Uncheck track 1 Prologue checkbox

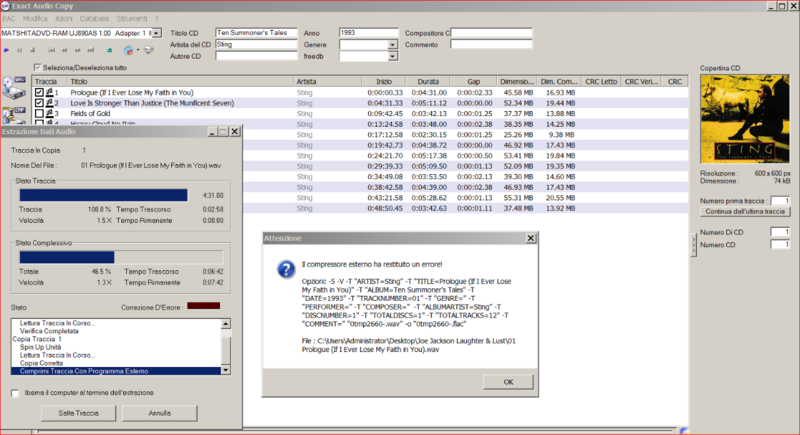(39, 91)
